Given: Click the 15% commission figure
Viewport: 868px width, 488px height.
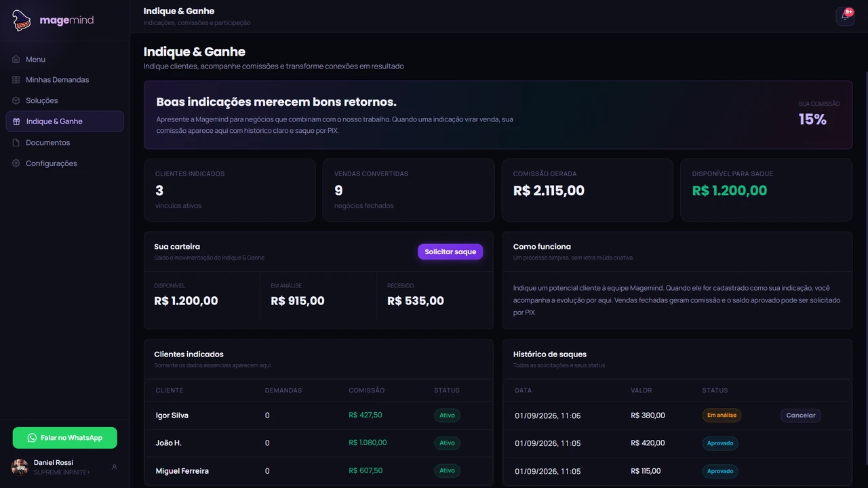Looking at the screenshot, I should pos(812,119).
